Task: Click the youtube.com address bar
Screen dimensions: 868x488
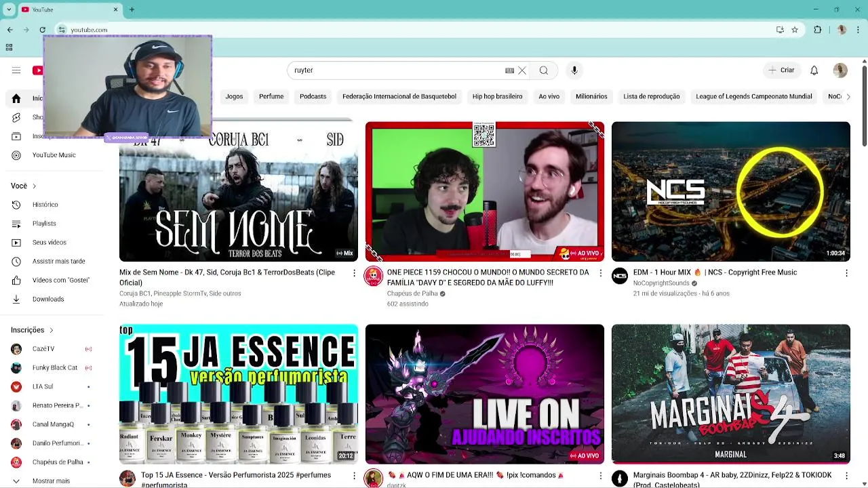Action: coord(420,30)
